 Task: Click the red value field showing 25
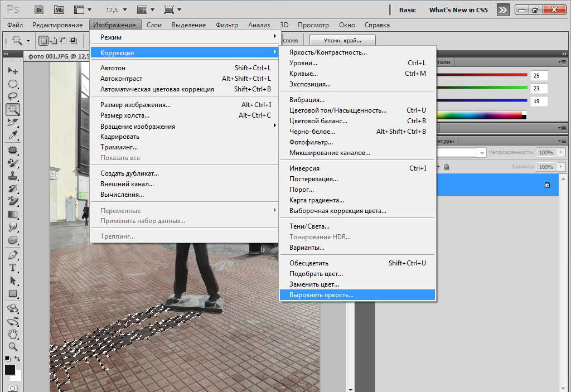tap(539, 75)
